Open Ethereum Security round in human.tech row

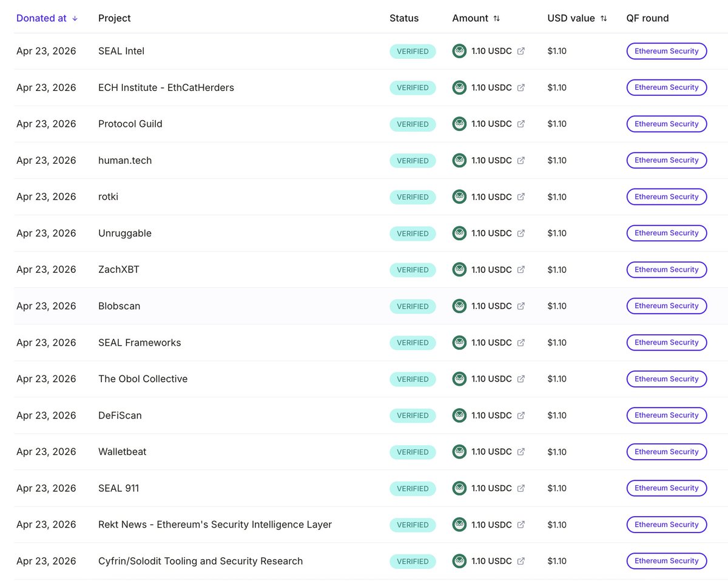click(667, 160)
